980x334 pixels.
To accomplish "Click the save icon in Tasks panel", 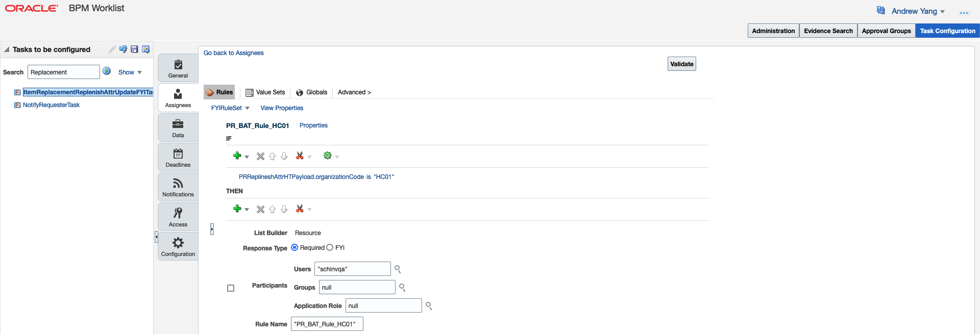I will point(134,49).
